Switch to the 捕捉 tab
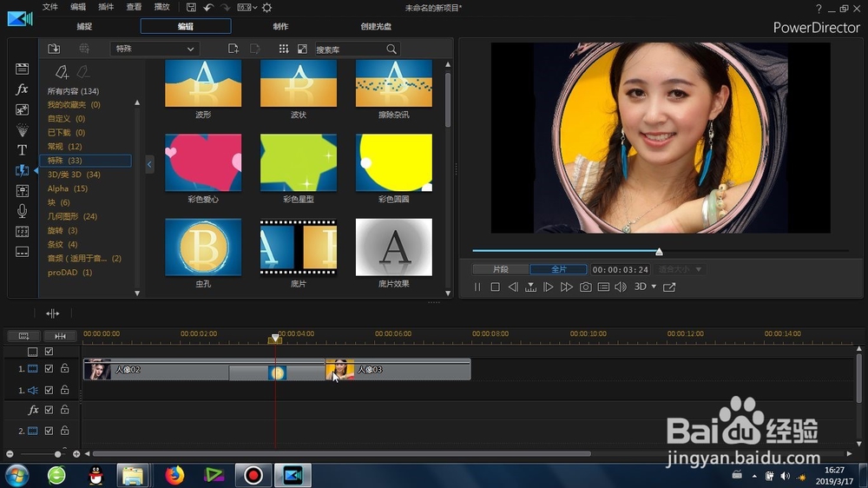868x488 pixels. coord(84,27)
